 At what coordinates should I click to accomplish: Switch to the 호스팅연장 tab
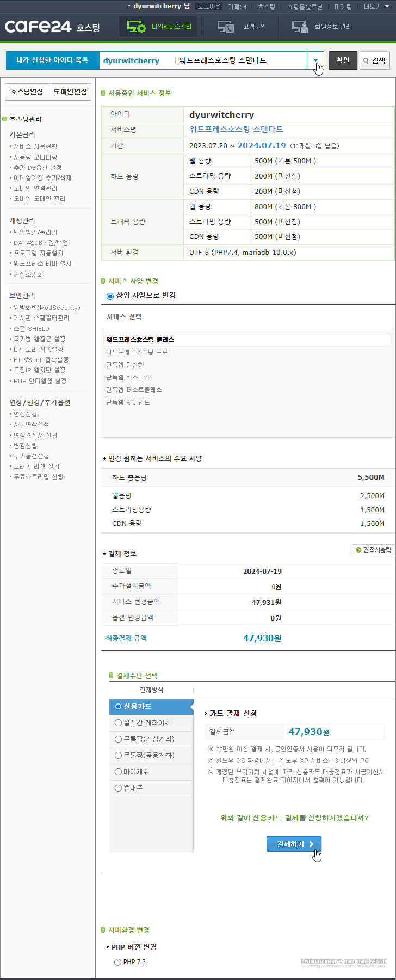(26, 92)
